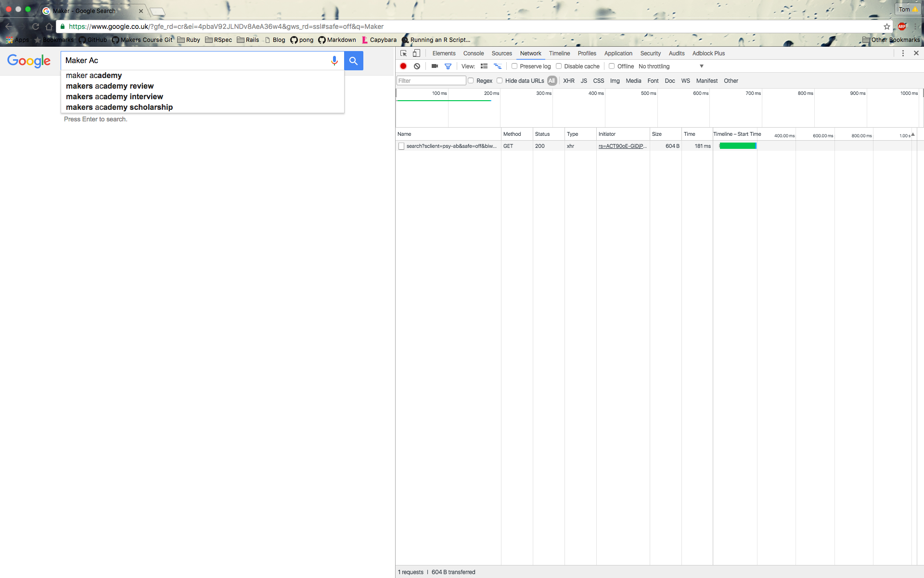The image size is (924, 578).
Task: Open the Markdown bookmark
Action: 337,40
